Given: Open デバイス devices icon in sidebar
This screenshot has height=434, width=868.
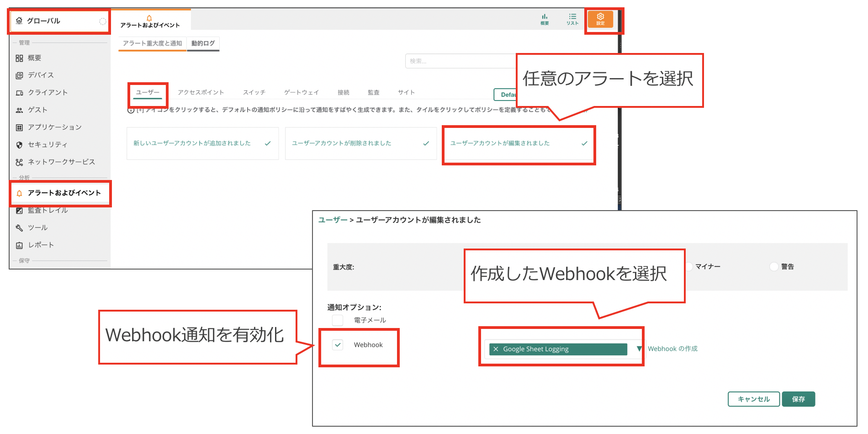Looking at the screenshot, I should coord(19,75).
